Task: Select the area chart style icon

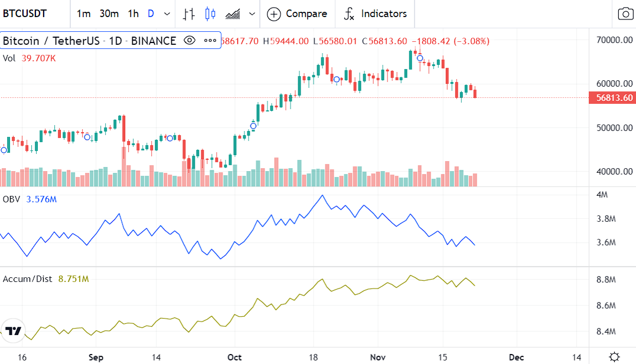Action: 233,14
